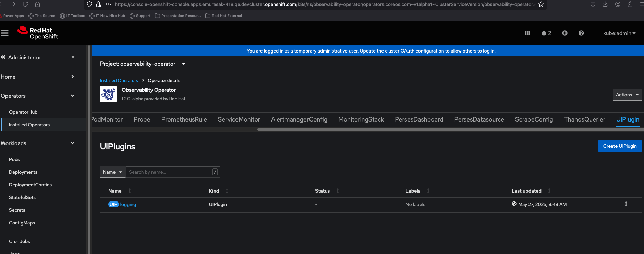
Task: Open the help question mark menu
Action: [x=581, y=33]
